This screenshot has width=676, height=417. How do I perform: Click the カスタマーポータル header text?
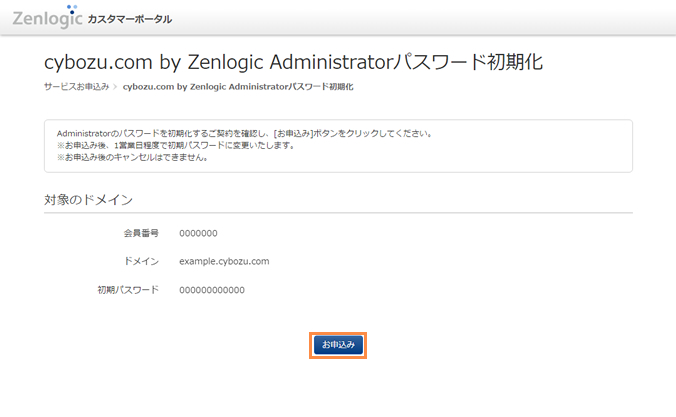tap(129, 19)
